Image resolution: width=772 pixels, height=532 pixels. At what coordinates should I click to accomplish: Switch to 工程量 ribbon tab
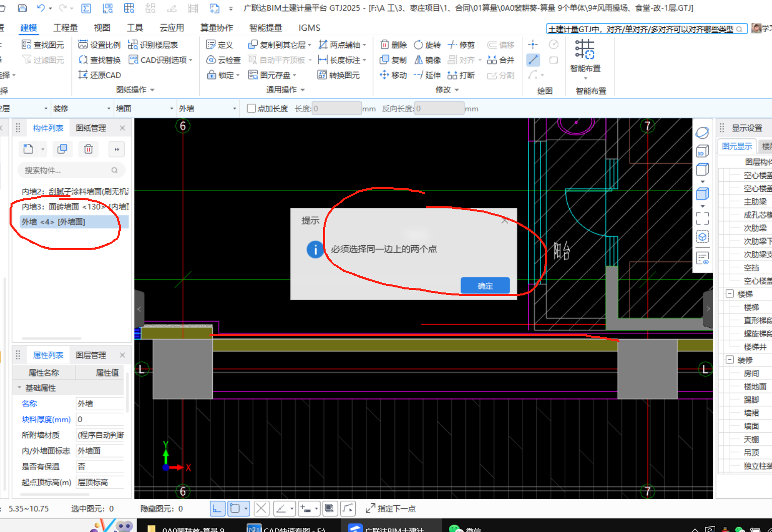65,28
